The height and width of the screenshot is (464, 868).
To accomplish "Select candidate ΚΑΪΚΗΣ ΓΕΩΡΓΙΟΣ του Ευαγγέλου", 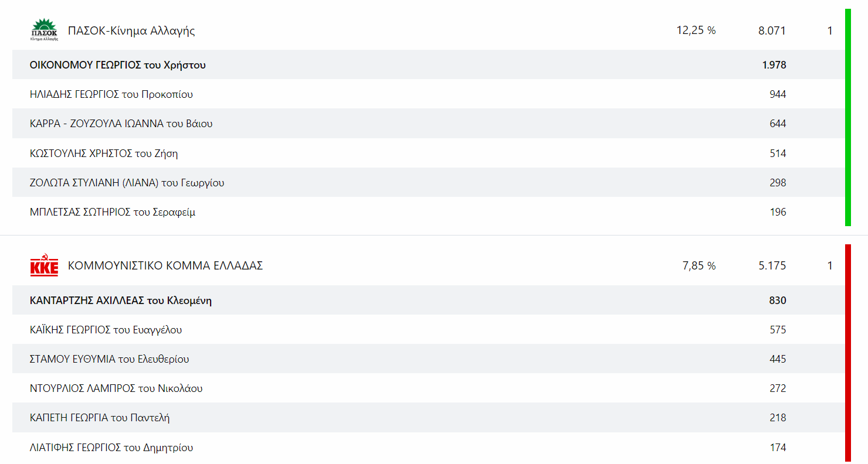I will coord(106,330).
